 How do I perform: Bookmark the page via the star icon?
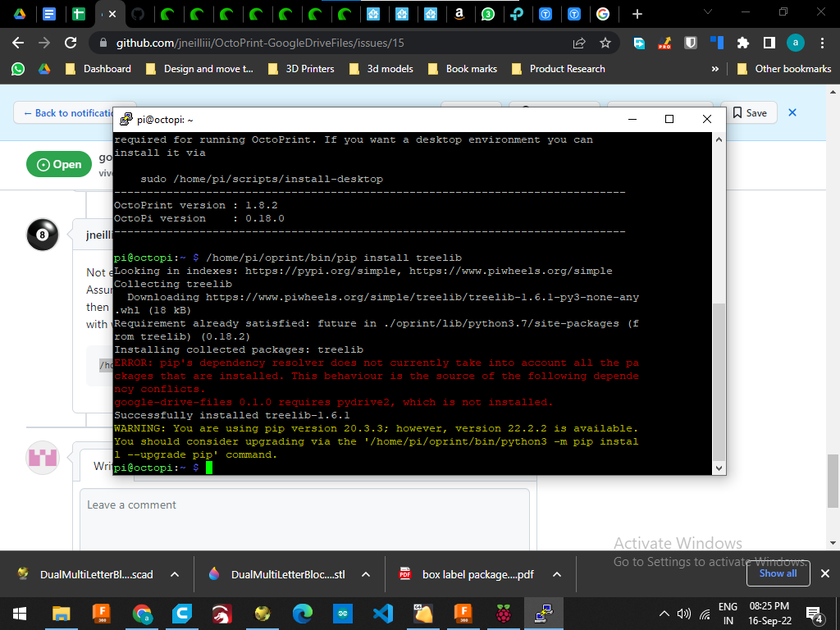click(x=605, y=43)
